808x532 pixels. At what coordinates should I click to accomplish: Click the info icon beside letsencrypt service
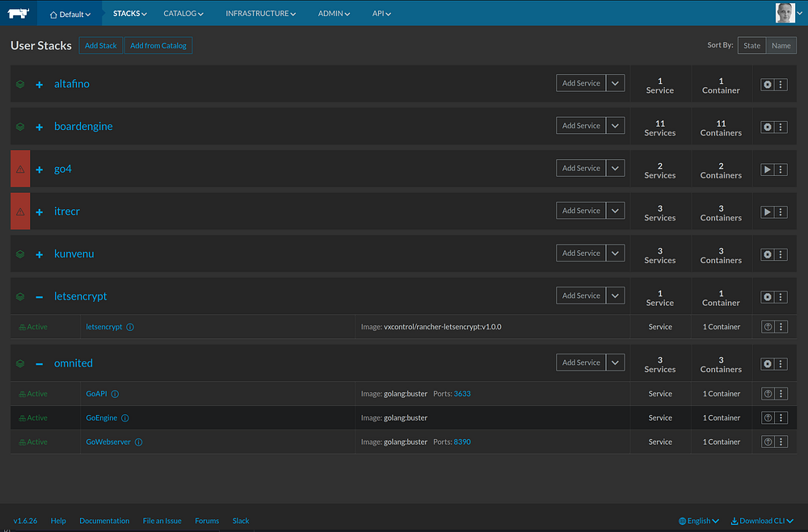[130, 327]
